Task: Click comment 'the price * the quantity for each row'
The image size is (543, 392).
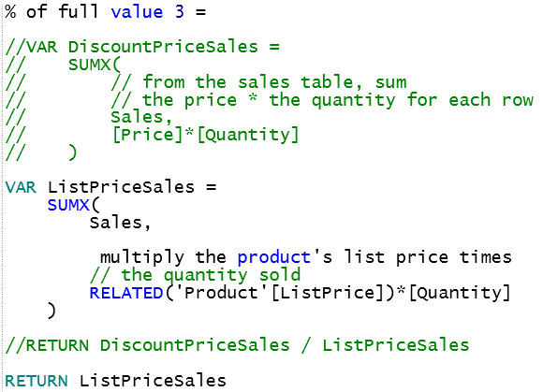Action: coord(338,100)
